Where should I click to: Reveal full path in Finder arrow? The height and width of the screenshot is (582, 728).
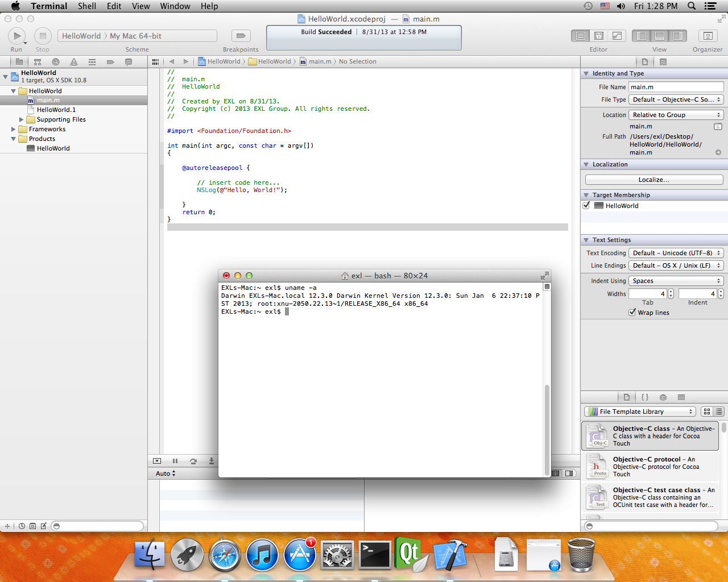coord(718,152)
